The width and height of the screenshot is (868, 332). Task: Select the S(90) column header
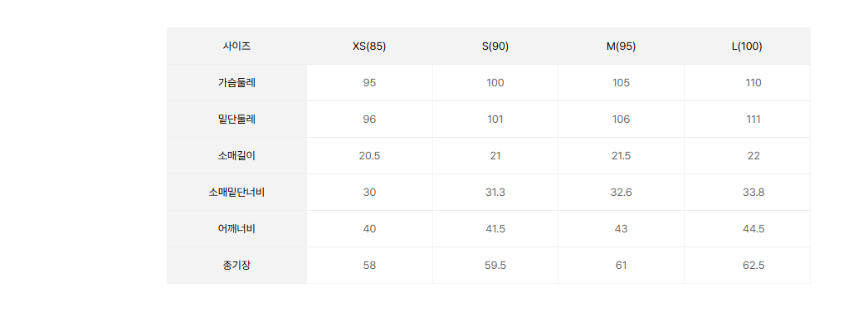point(495,46)
